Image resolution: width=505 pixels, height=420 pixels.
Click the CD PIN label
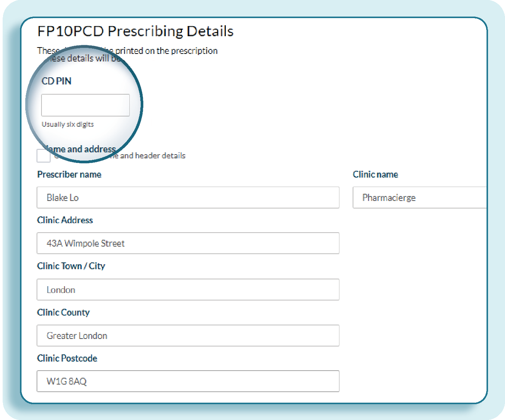click(x=57, y=81)
